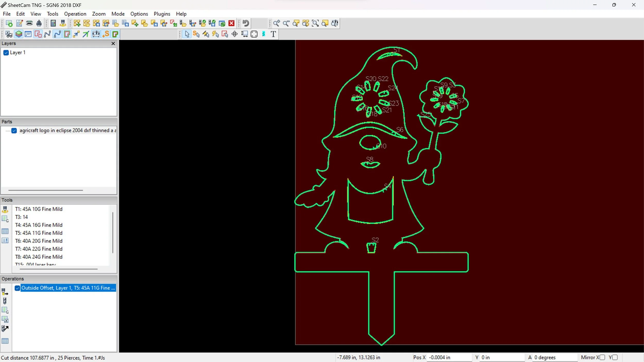The height and width of the screenshot is (362, 644).
Task: Click the zoom out magnifier icon
Action: point(286,23)
